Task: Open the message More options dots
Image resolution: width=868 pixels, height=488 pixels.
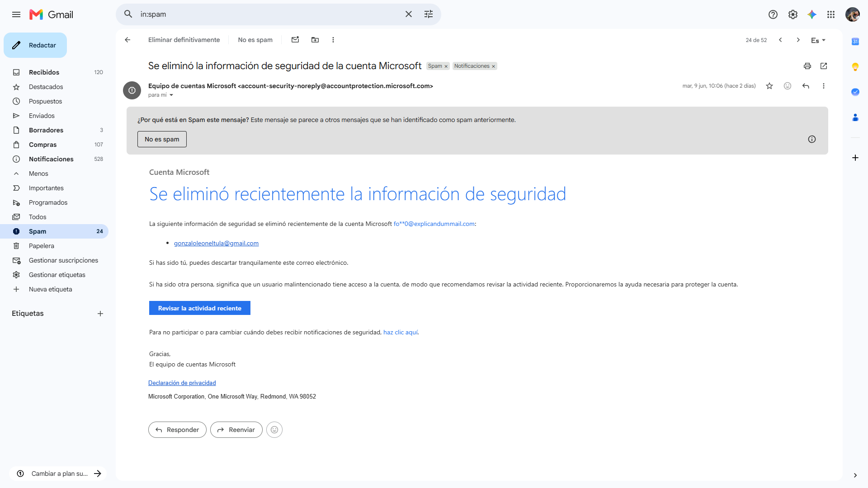Action: (824, 86)
